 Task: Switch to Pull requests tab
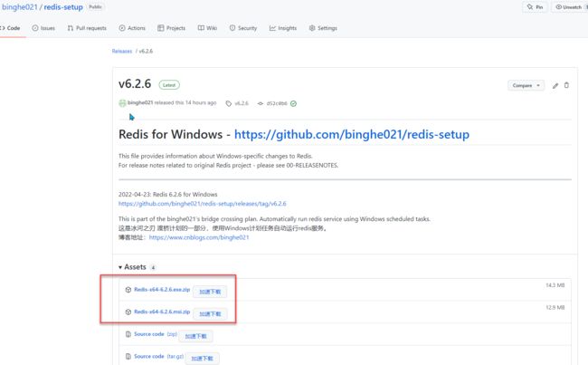[x=87, y=28]
